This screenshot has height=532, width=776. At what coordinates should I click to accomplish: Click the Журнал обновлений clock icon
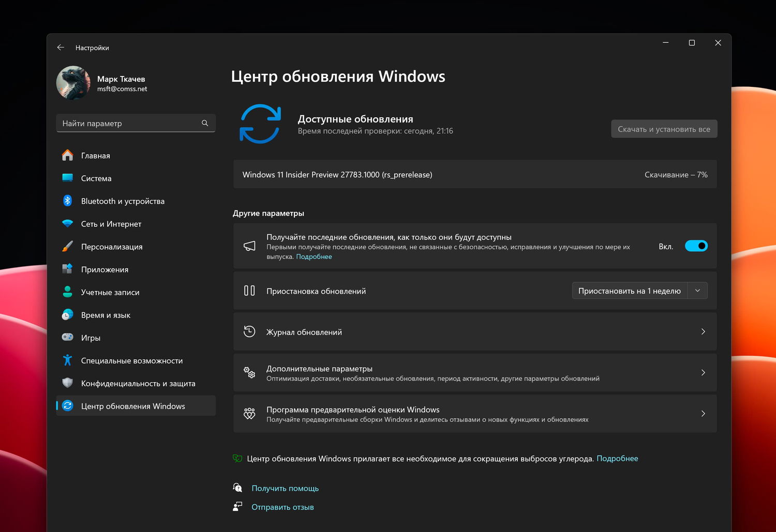[249, 331]
